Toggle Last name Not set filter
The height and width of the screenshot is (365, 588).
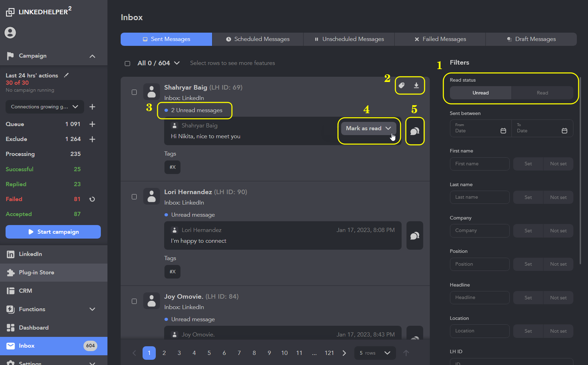coord(558,197)
